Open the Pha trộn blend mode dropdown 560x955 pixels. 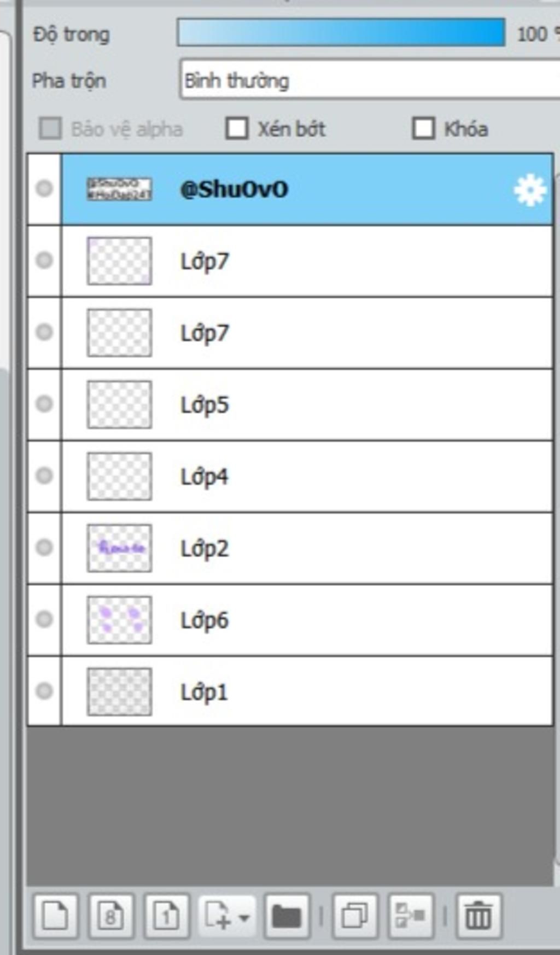tap(370, 80)
